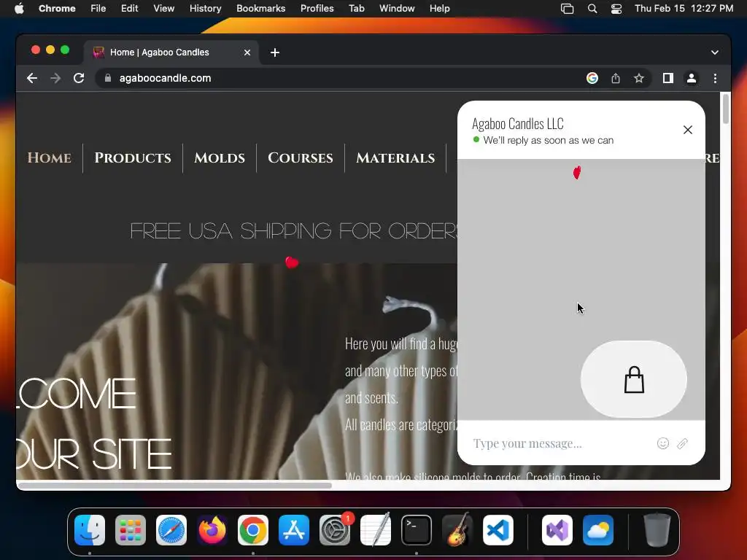Click the page horizontal scrollbar
The image size is (747, 560).
pyautogui.click(x=174, y=485)
